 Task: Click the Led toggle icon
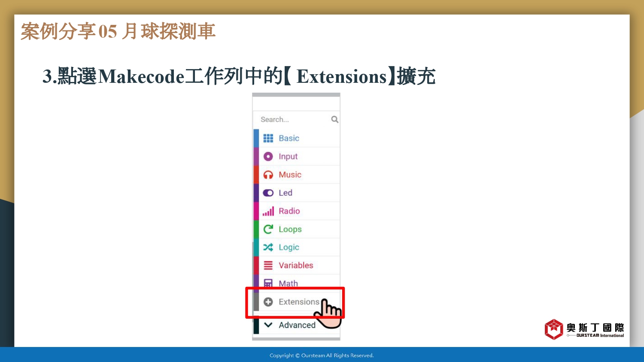pos(268,193)
